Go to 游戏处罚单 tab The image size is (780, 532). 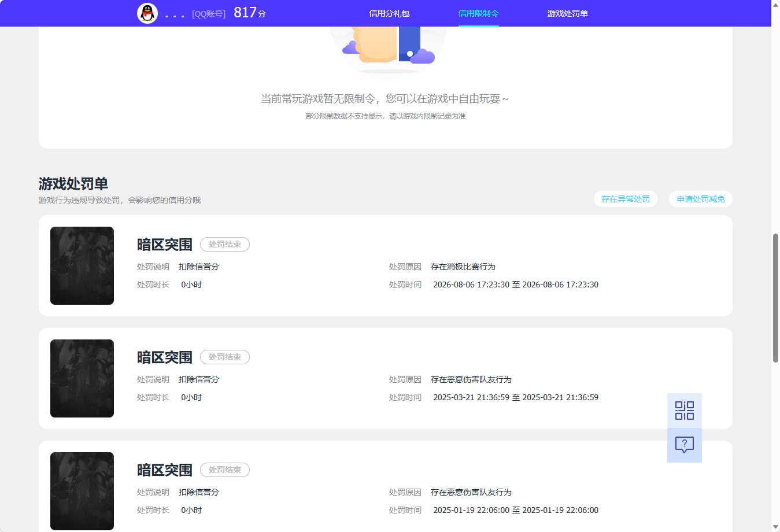pos(567,13)
